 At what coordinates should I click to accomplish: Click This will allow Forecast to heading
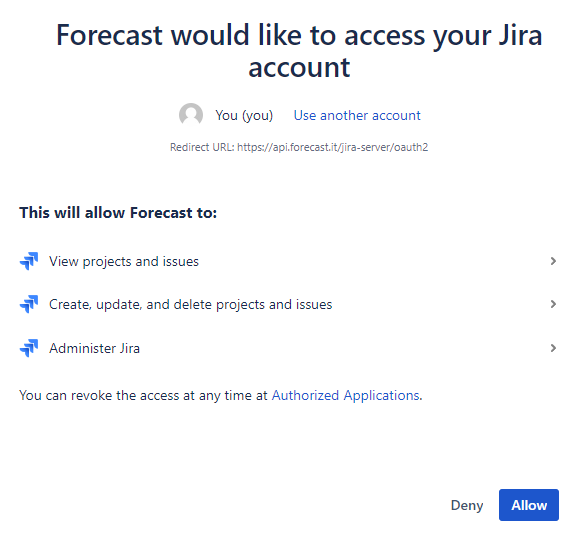coord(118,213)
